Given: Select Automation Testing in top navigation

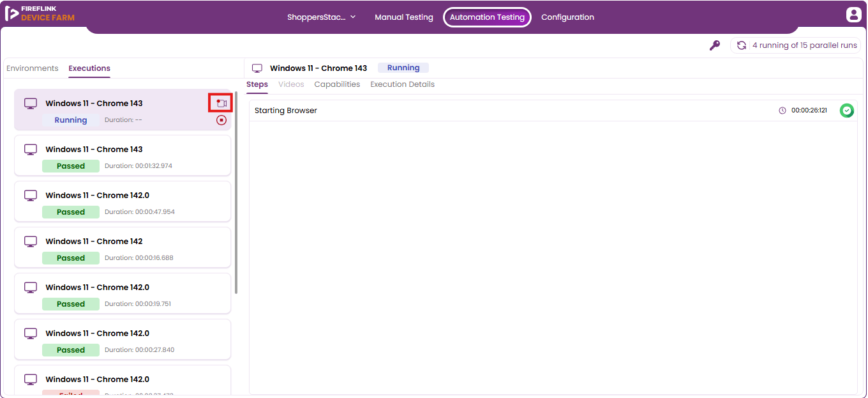Looking at the screenshot, I should pyautogui.click(x=487, y=17).
